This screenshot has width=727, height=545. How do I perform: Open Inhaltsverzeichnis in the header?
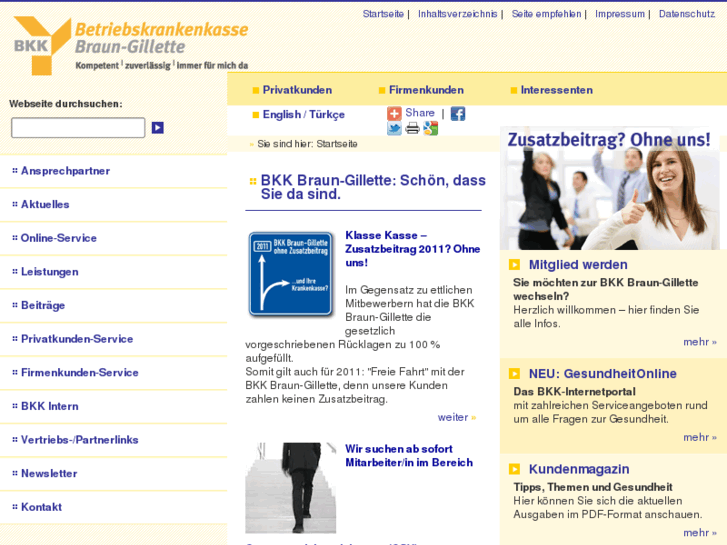[x=457, y=14]
